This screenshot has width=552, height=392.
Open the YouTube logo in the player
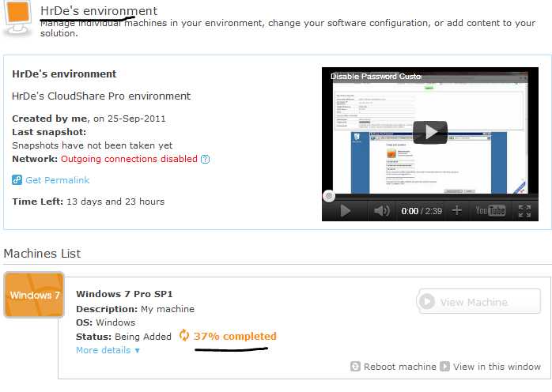point(490,211)
